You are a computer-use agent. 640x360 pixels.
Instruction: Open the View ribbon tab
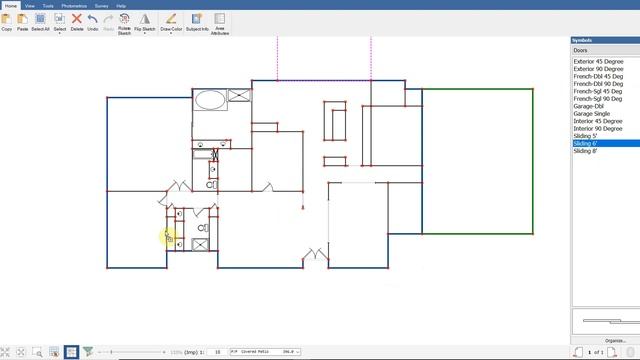30,6
